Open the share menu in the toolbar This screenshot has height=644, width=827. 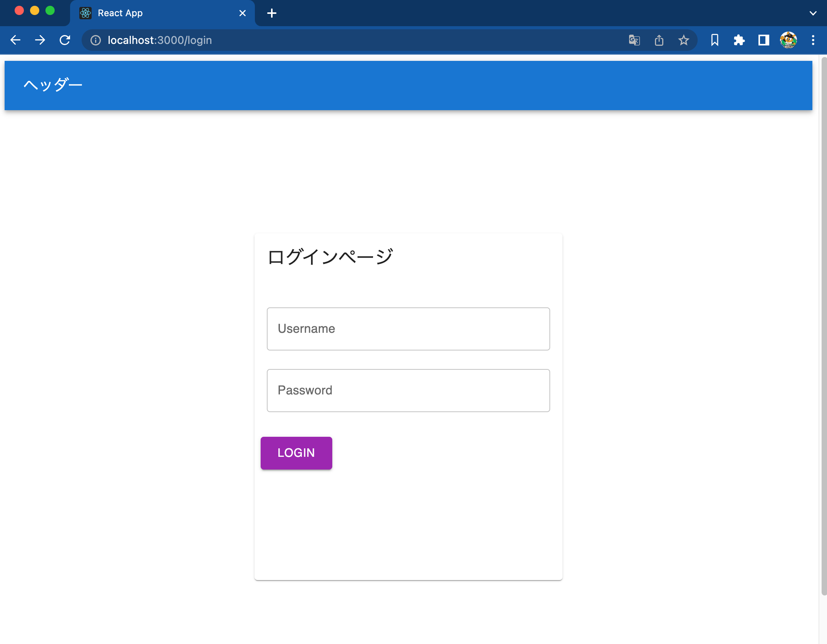(659, 40)
